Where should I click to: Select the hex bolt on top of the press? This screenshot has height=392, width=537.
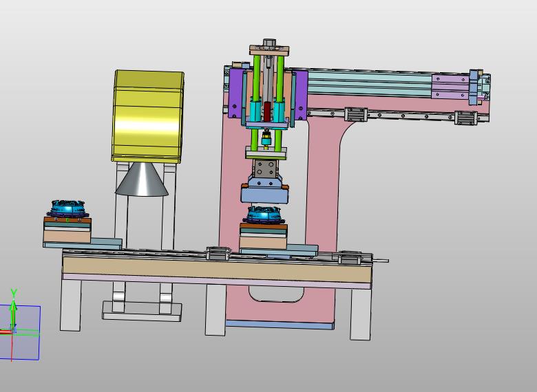[x=269, y=43]
